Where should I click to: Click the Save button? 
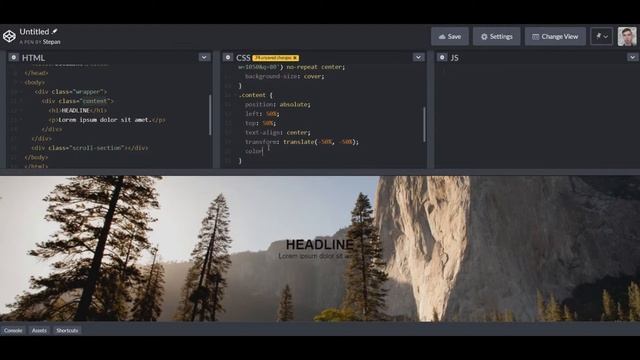pyautogui.click(x=449, y=36)
